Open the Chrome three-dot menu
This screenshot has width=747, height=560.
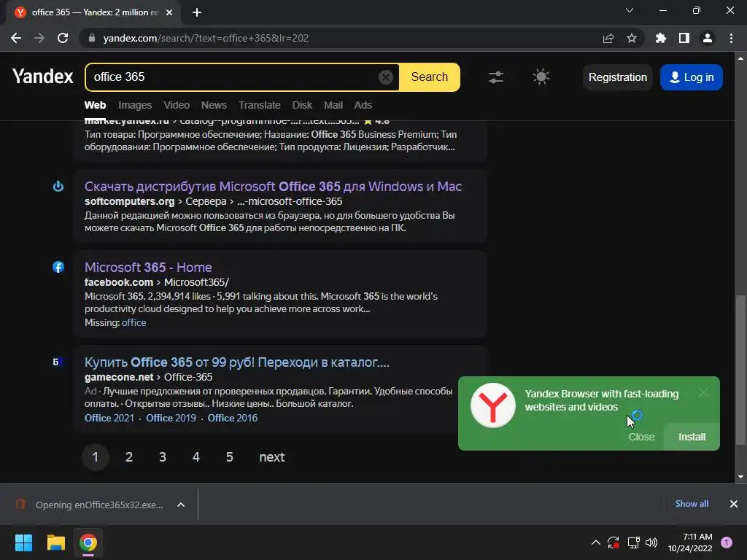pos(731,38)
